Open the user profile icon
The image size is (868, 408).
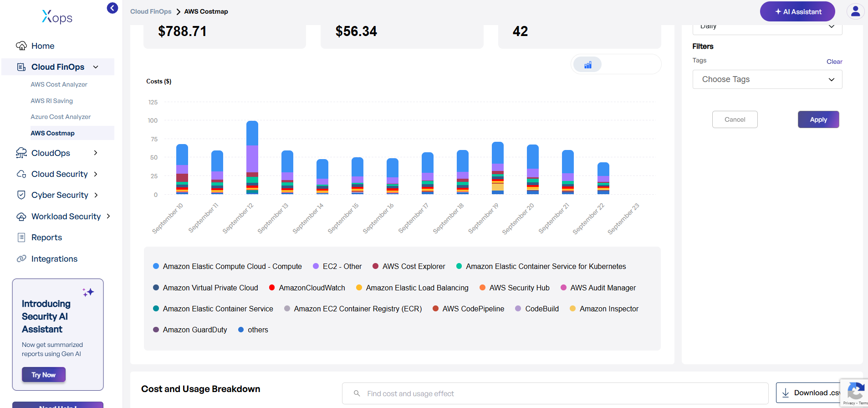click(855, 11)
